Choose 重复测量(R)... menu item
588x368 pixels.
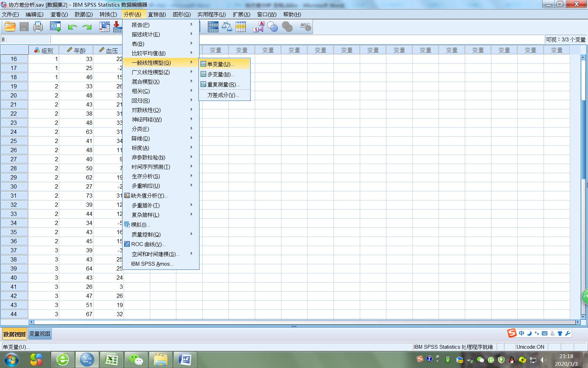[x=224, y=84]
